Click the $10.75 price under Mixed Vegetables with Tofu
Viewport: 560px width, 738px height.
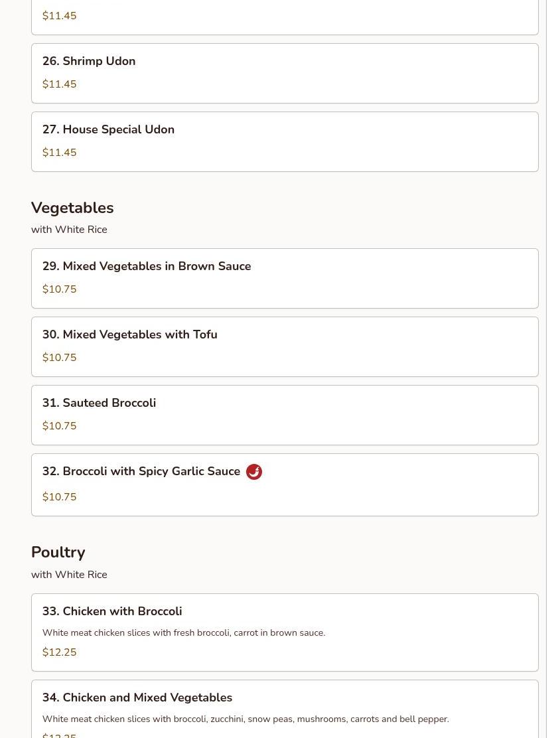[59, 358]
